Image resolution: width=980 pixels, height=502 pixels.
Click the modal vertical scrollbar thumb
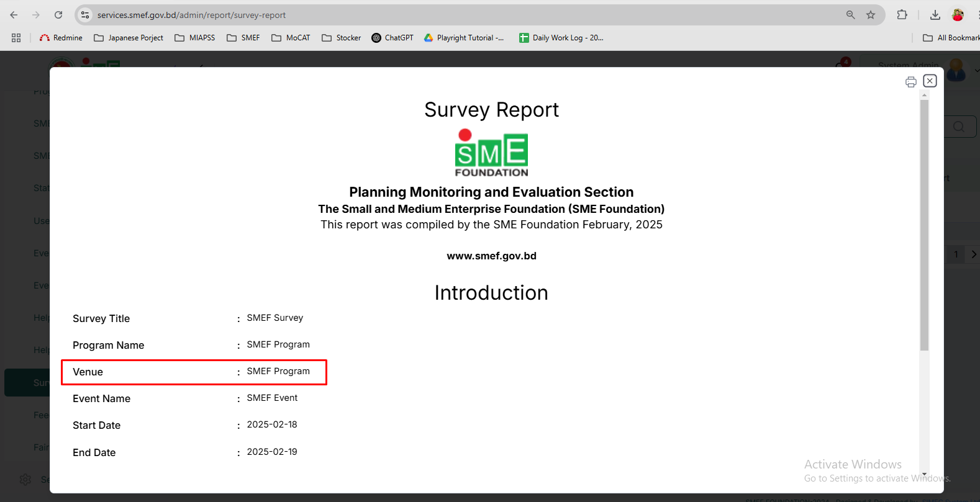pyautogui.click(x=924, y=225)
